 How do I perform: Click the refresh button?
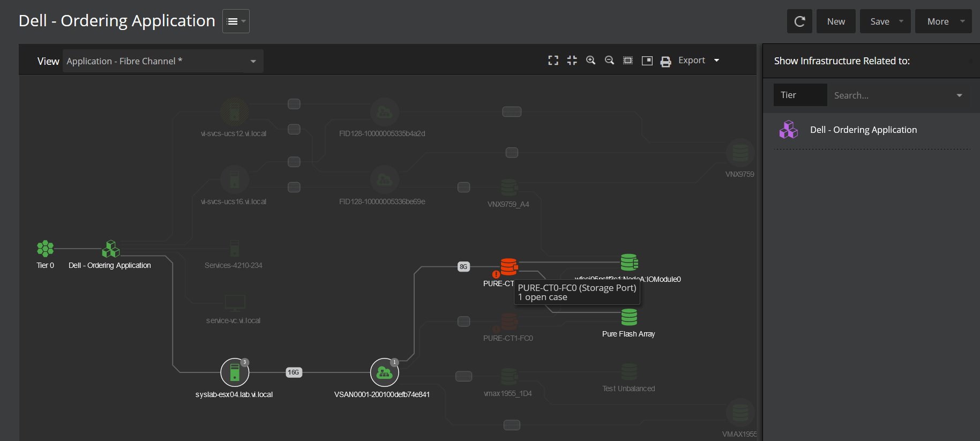(799, 21)
